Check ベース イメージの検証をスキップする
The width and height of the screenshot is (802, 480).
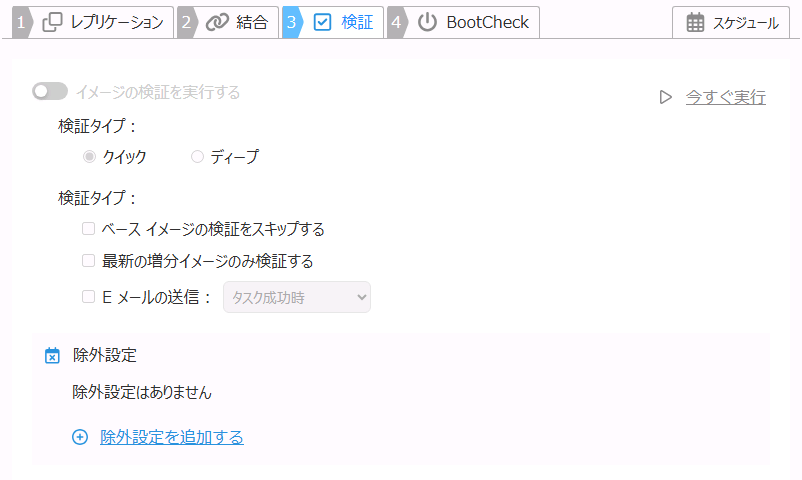89,229
